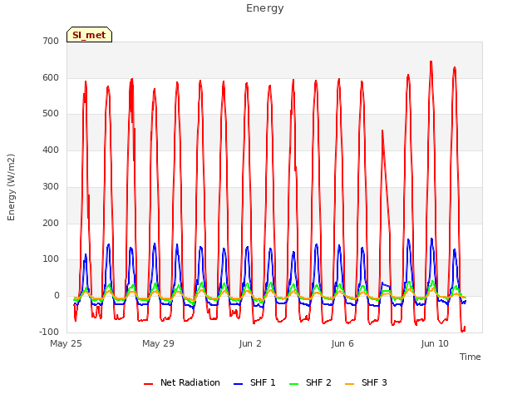Click the 300 y-axis tick label

pyautogui.click(x=51, y=186)
